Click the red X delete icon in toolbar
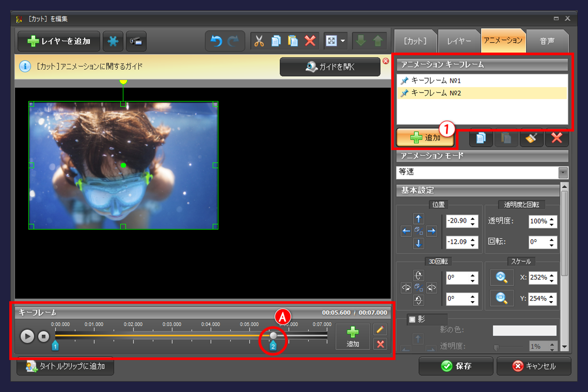 310,41
